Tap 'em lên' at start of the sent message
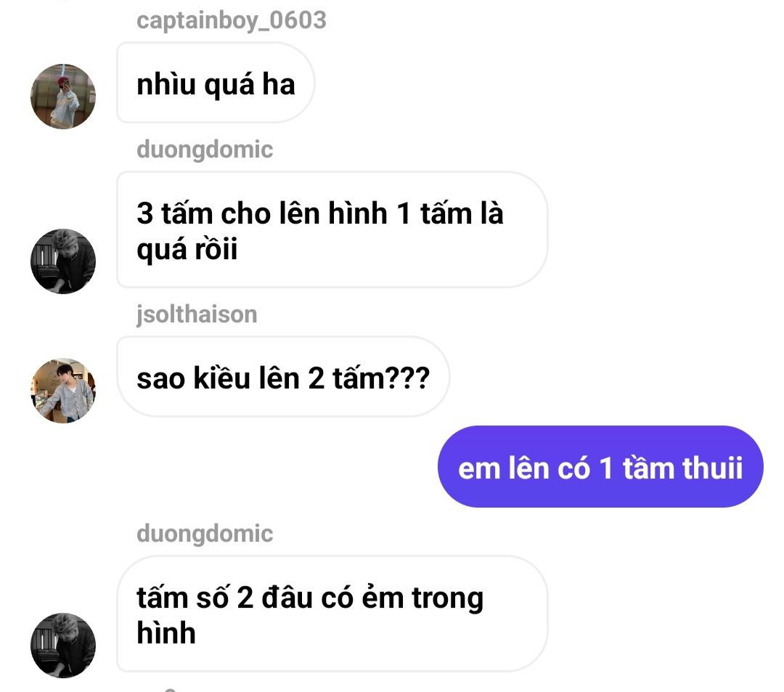Screen dimensions: 784x692 click(x=504, y=468)
